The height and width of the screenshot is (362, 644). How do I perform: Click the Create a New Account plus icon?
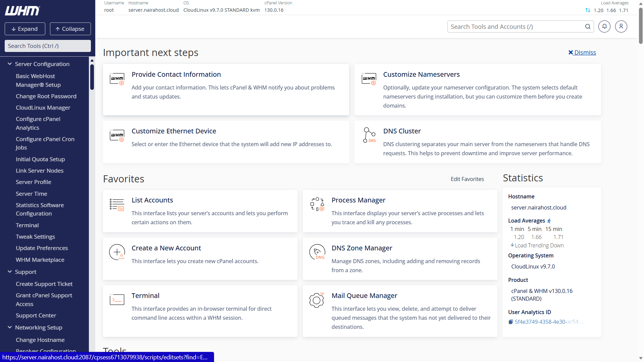coord(117,252)
